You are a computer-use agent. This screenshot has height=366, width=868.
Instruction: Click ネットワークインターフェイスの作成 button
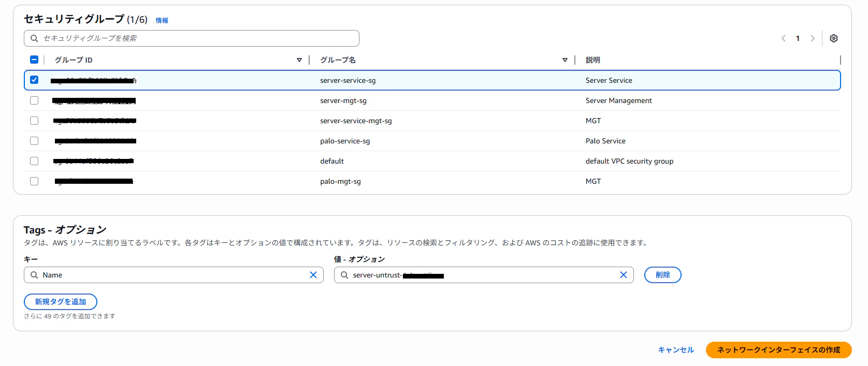pos(779,350)
